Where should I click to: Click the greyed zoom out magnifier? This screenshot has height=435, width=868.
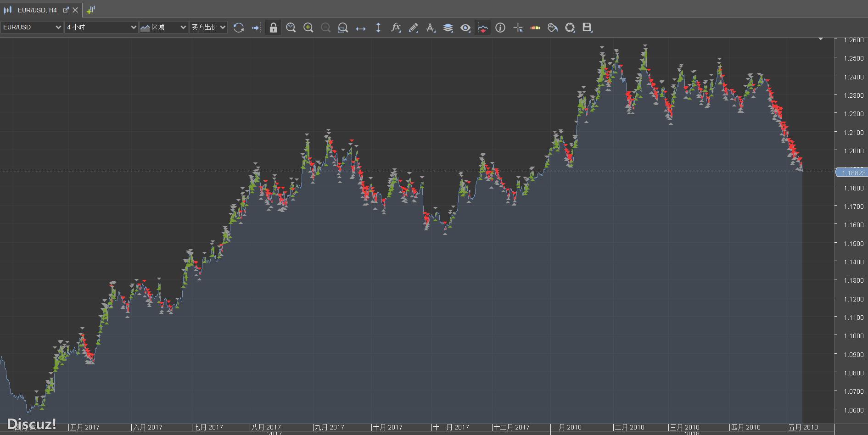pyautogui.click(x=325, y=28)
